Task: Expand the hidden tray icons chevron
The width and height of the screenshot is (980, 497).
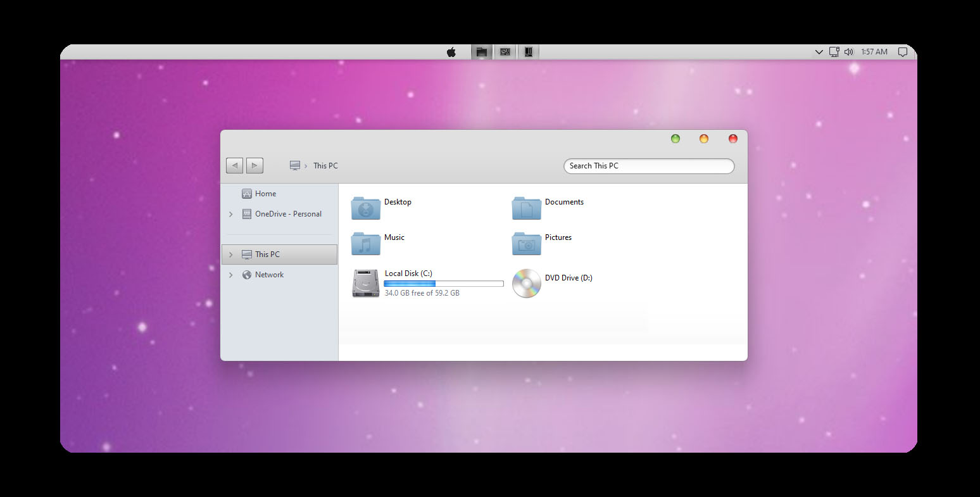Action: [x=819, y=52]
